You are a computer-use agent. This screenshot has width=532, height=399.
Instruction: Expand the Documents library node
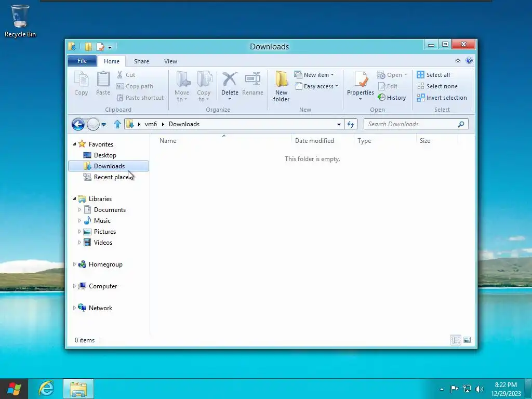pos(79,210)
